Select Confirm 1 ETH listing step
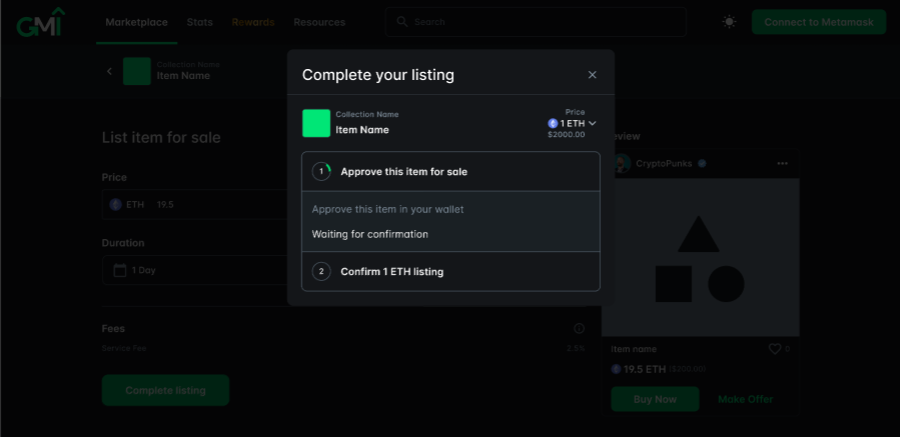The image size is (900, 437). tap(451, 271)
